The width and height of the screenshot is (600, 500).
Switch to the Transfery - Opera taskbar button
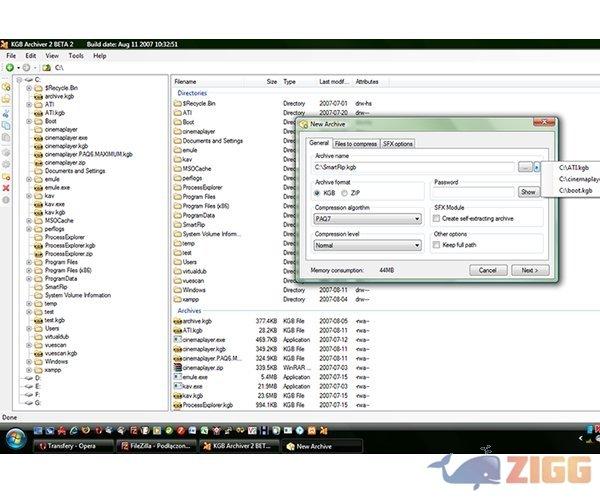73,446
